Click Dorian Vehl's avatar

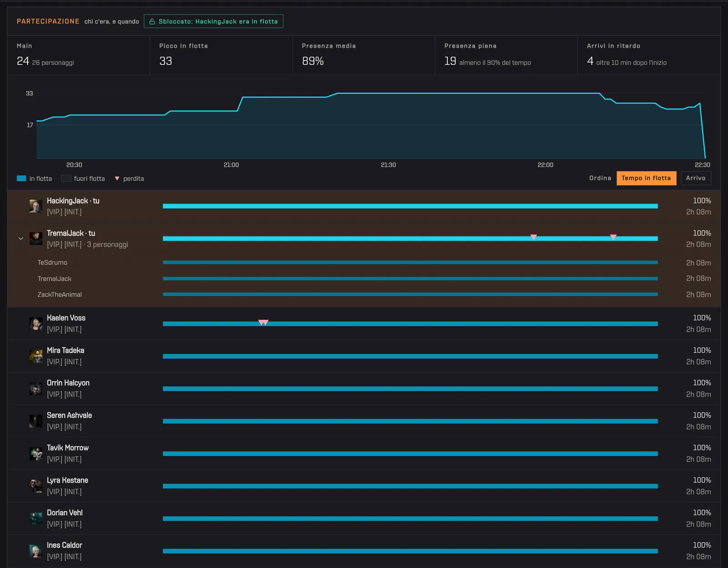coord(36,518)
